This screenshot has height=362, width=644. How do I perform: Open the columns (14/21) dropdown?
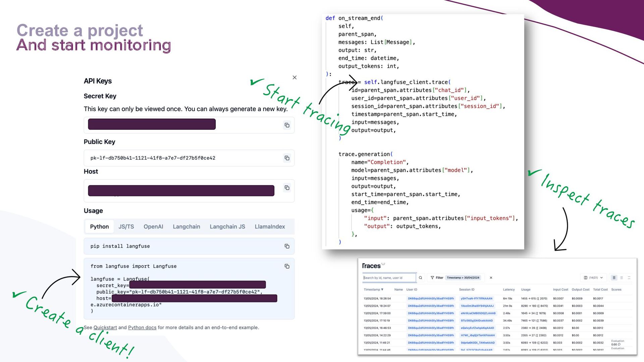pyautogui.click(x=593, y=278)
